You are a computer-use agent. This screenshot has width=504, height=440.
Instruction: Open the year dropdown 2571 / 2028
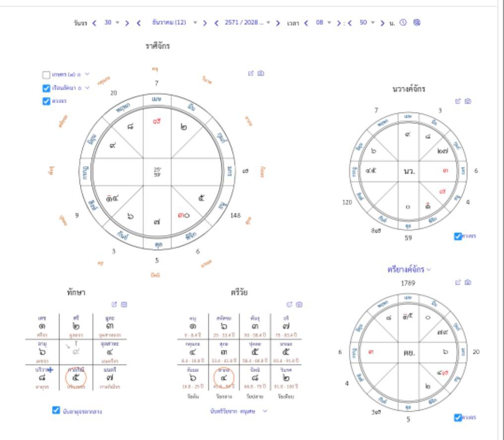[x=247, y=22]
